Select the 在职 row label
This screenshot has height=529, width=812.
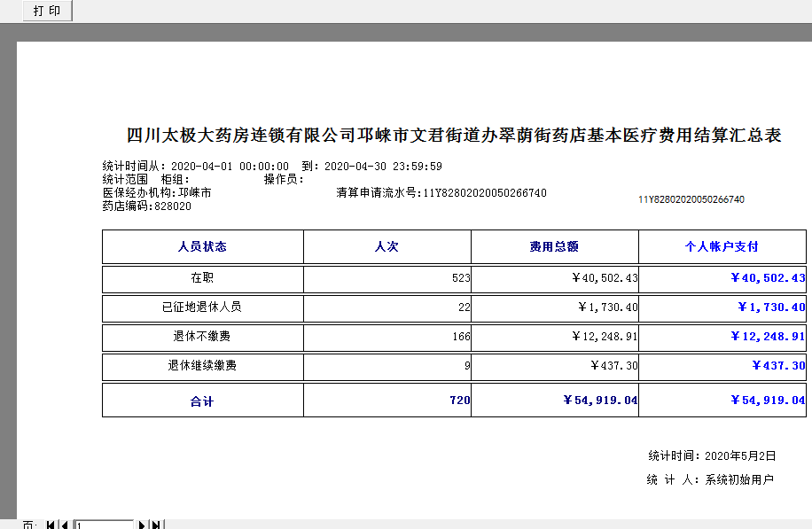pyautogui.click(x=202, y=278)
